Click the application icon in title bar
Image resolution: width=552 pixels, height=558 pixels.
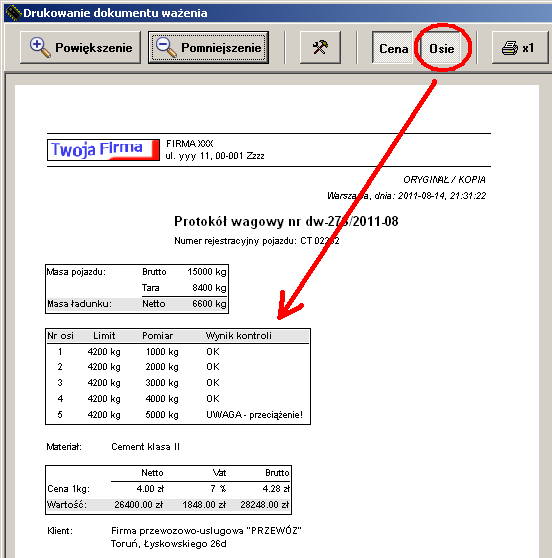13,13
